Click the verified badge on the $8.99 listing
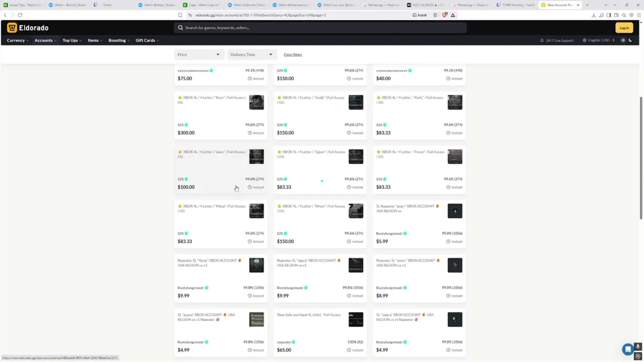Viewport: 644px width, 362px height. pos(405,288)
